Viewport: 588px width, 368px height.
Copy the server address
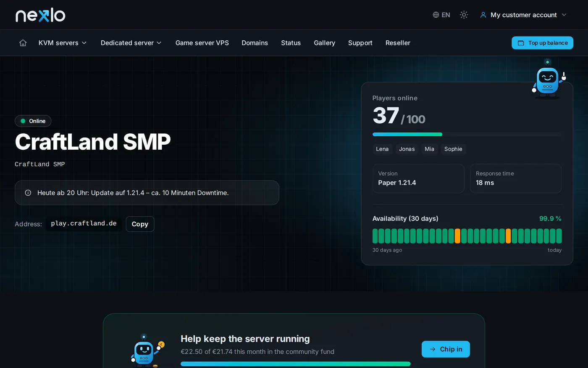tap(140, 224)
